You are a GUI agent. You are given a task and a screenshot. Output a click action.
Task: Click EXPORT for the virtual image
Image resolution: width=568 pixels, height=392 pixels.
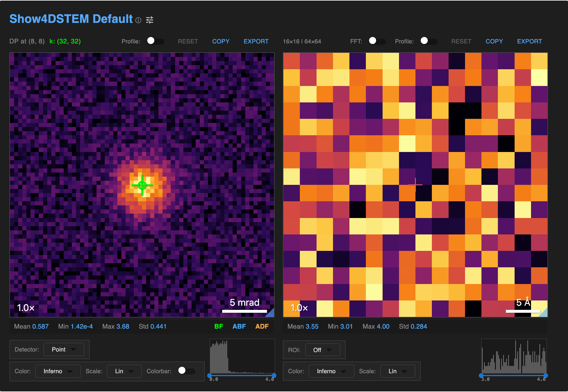529,41
